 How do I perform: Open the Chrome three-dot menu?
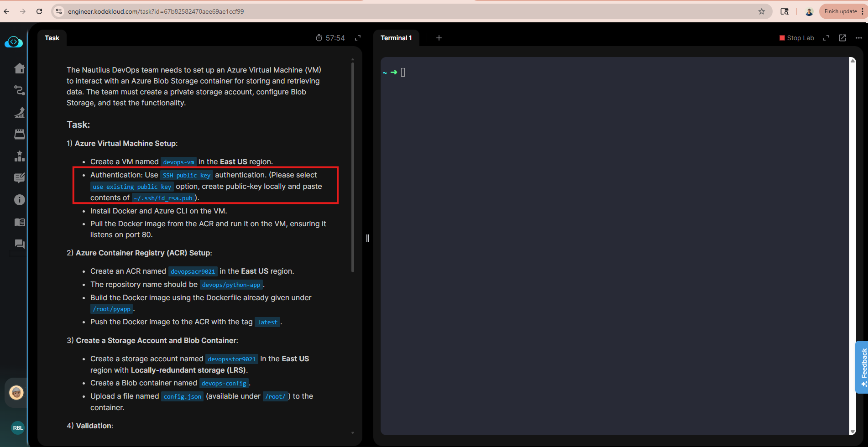tap(863, 11)
